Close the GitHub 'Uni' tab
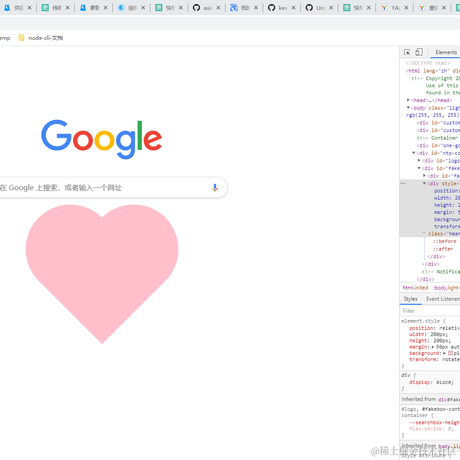Image resolution: width=460 pixels, height=460 pixels. coord(331,8)
